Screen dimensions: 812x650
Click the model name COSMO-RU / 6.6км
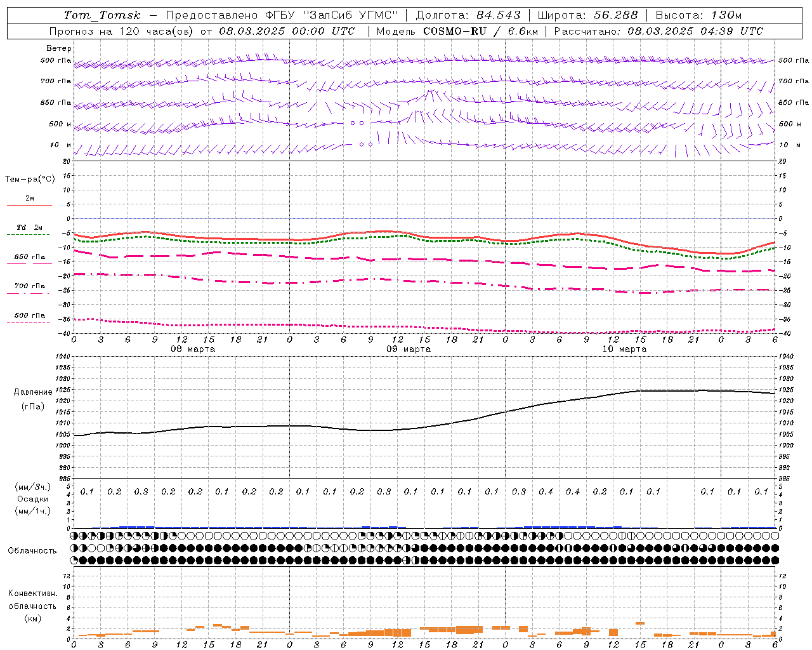(x=480, y=31)
